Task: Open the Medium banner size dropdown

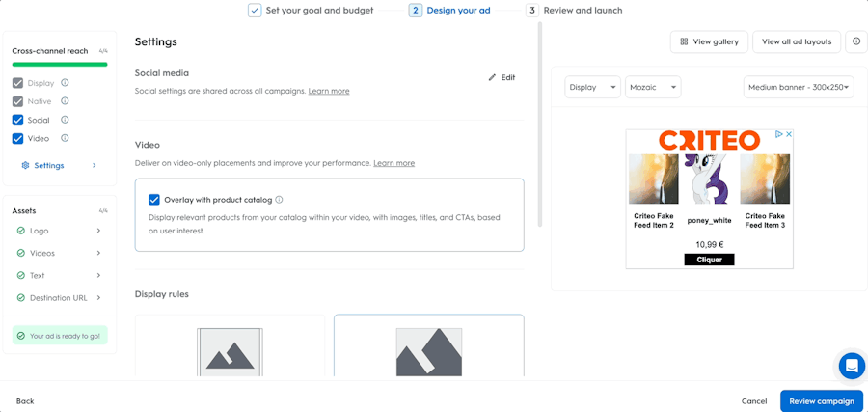Action: coord(799,87)
